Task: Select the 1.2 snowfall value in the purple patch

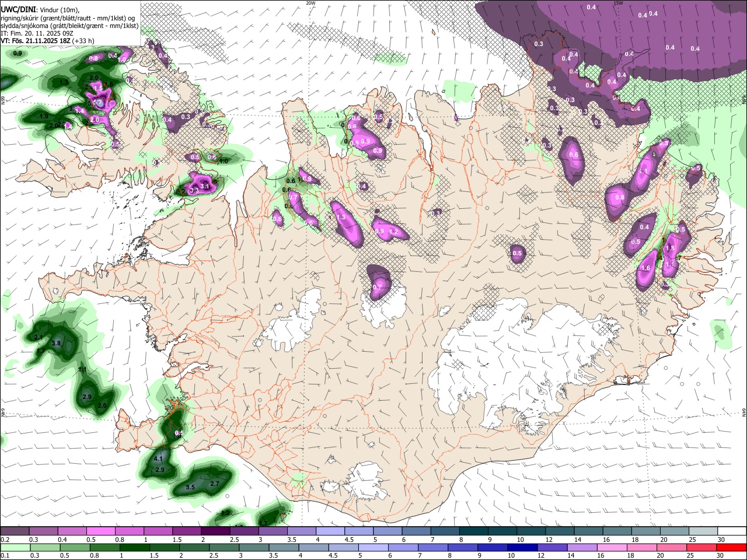Action: [x=393, y=232]
